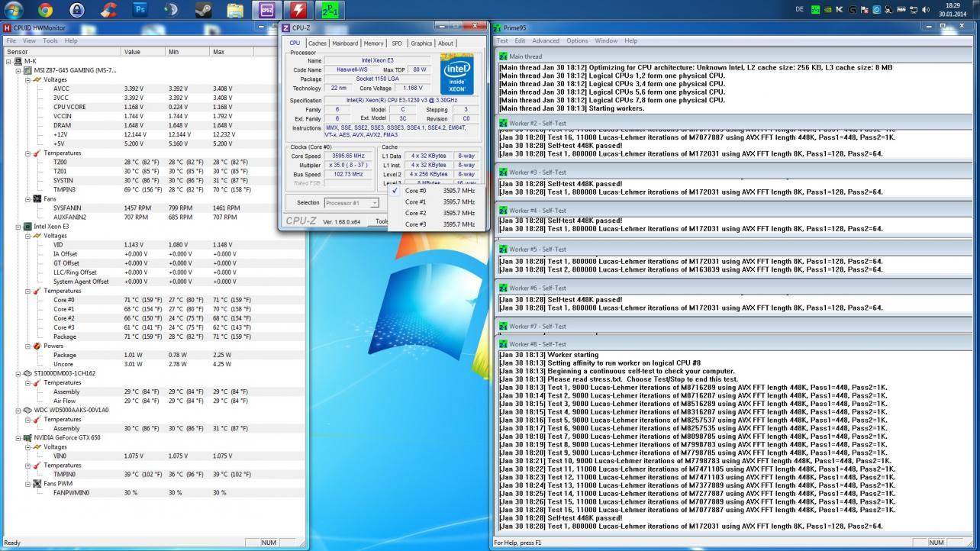Open Photoshop from the taskbar
This screenshot has width=980, height=551.
click(140, 10)
